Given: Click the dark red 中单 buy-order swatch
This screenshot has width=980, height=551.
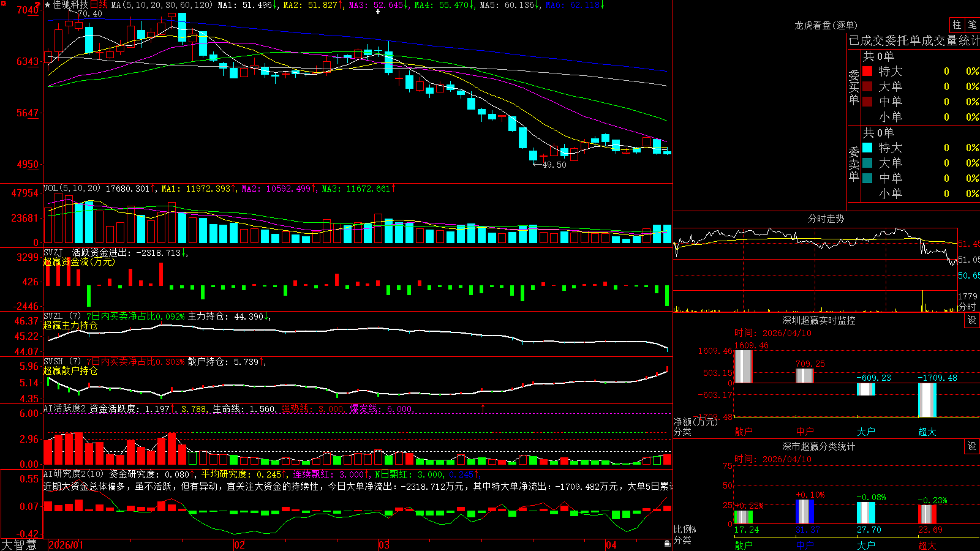Looking at the screenshot, I should [x=867, y=102].
